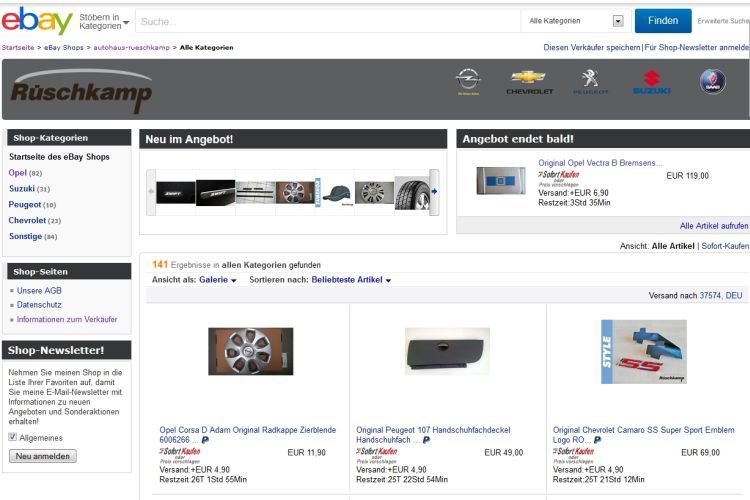Click eBay Shops in the breadcrumb

(64, 47)
